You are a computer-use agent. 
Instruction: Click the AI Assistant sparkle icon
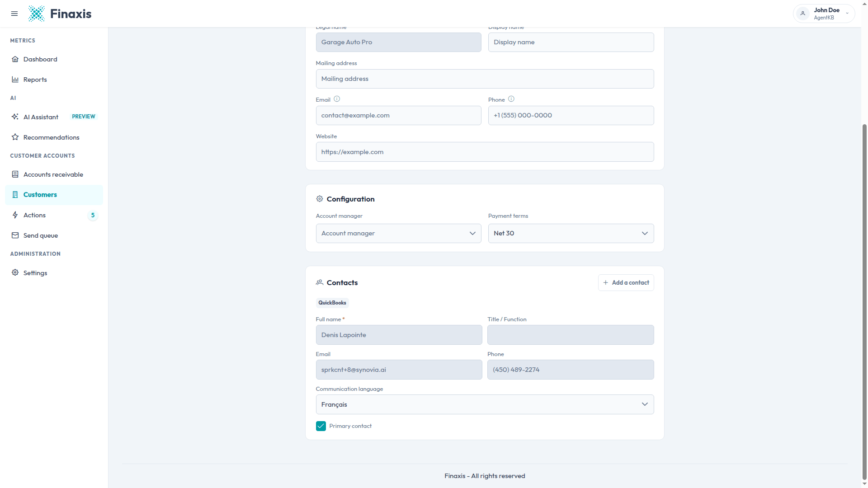tap(15, 117)
